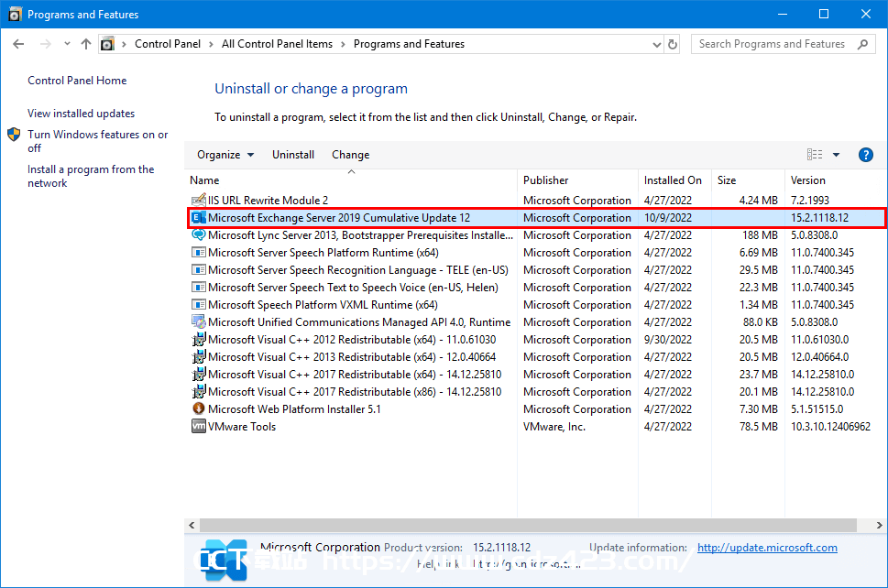Open Install a program from the network
The width and height of the screenshot is (888, 588).
click(x=91, y=176)
